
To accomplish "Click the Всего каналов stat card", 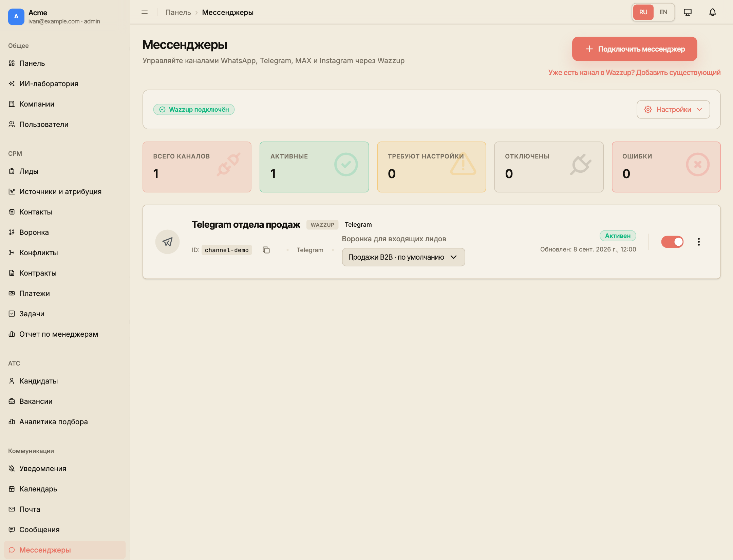I will (197, 167).
